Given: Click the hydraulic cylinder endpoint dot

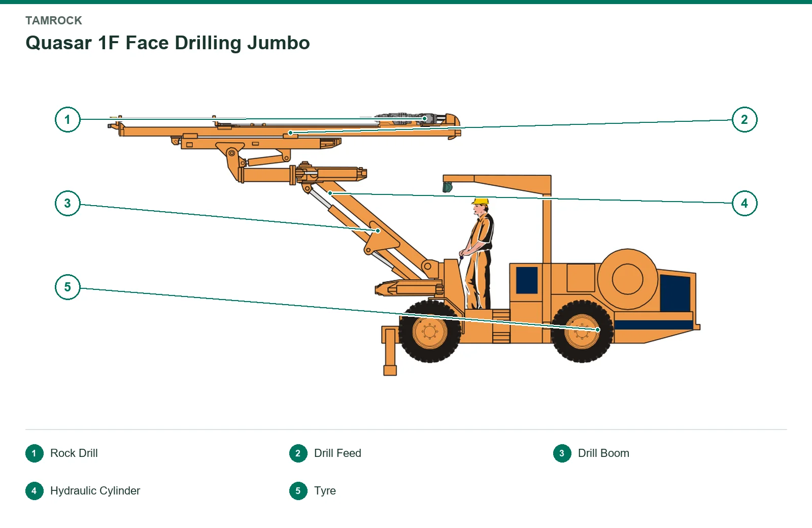Looking at the screenshot, I should point(330,193).
